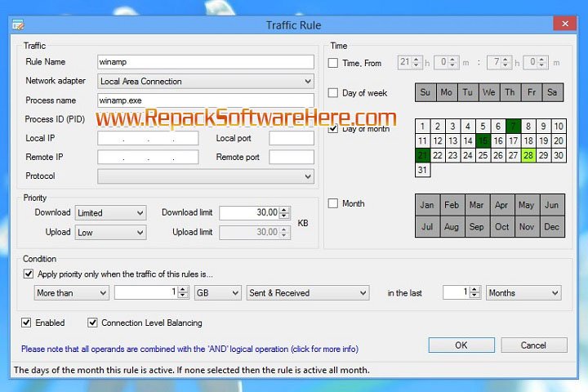588x392 pixels.
Task: Deselect day 15 in month grid
Action: (x=483, y=140)
